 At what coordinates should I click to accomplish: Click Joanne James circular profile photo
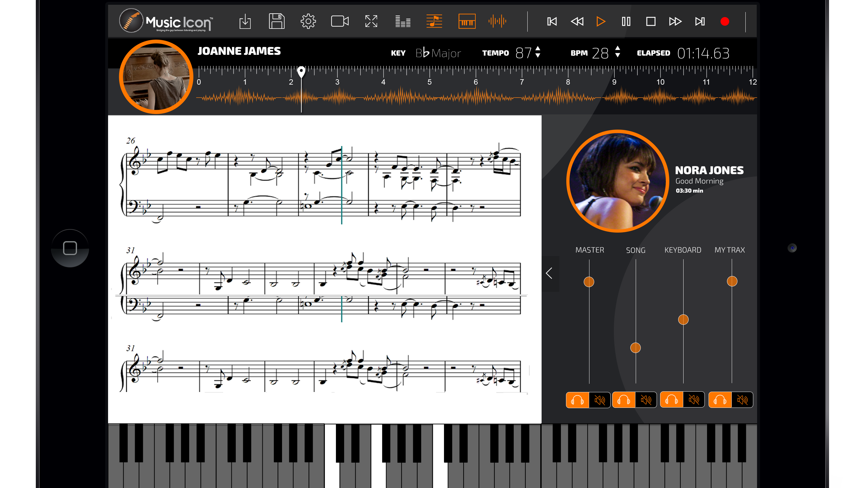pyautogui.click(x=156, y=77)
